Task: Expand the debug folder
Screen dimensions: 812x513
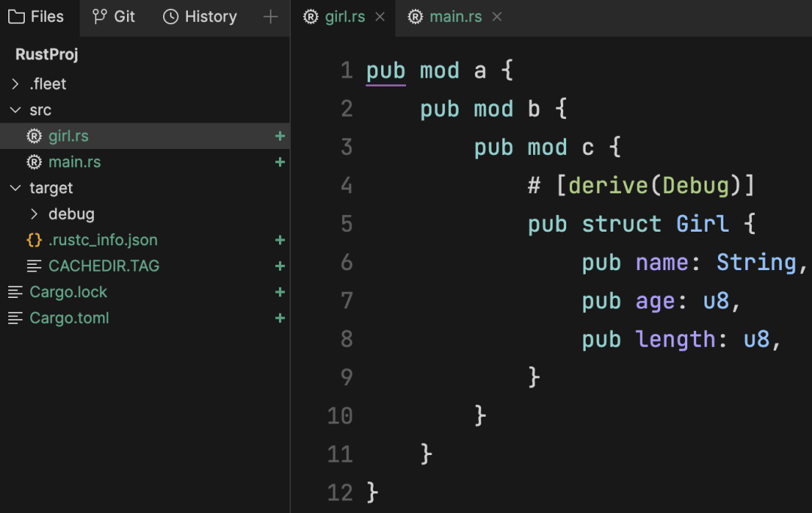Action: click(34, 214)
